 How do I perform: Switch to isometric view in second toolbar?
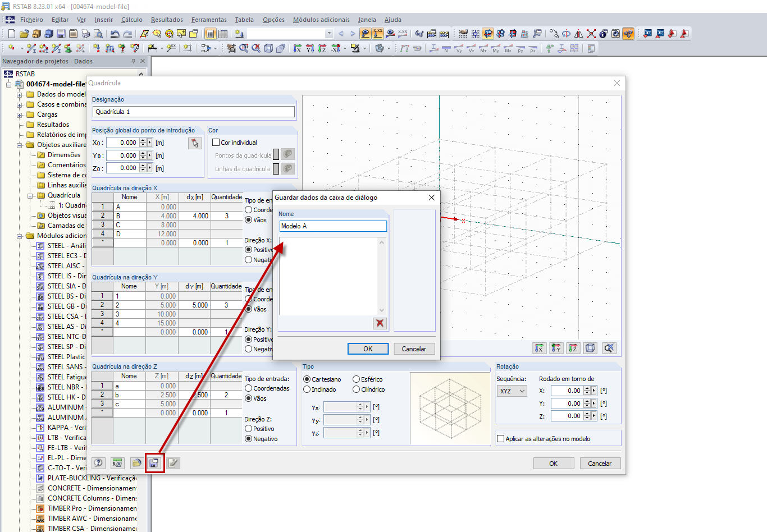pyautogui.click(x=268, y=48)
